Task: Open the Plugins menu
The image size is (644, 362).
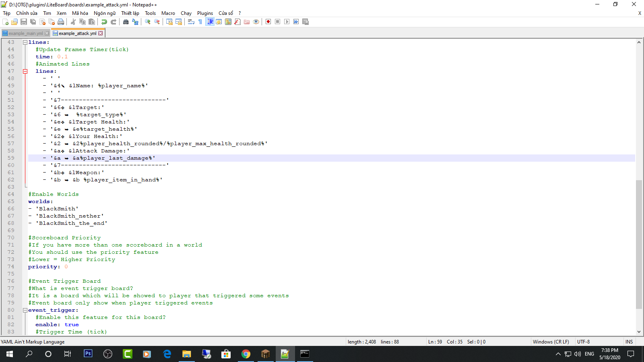Action: (x=205, y=13)
